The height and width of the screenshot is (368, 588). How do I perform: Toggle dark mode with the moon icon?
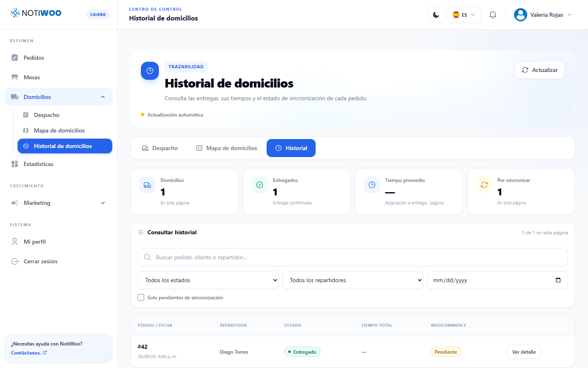[436, 15]
